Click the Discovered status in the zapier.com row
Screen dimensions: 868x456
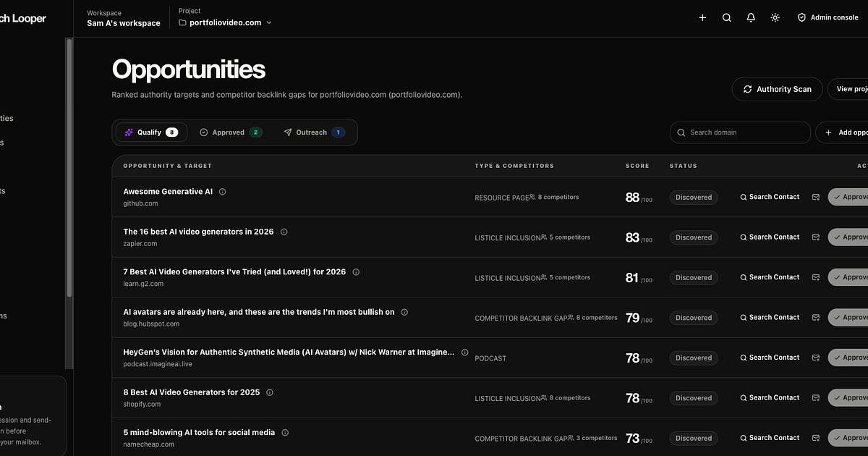pos(694,237)
